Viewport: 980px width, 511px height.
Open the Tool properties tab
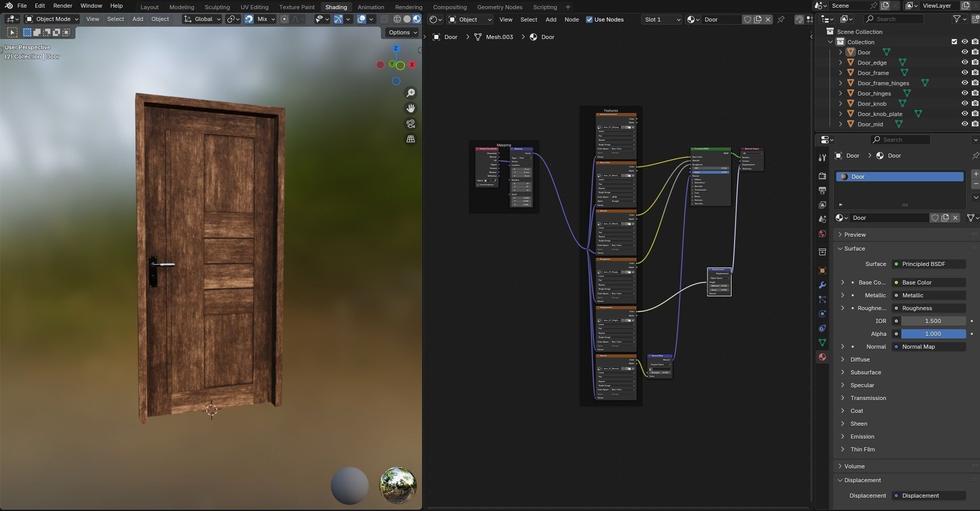click(822, 157)
